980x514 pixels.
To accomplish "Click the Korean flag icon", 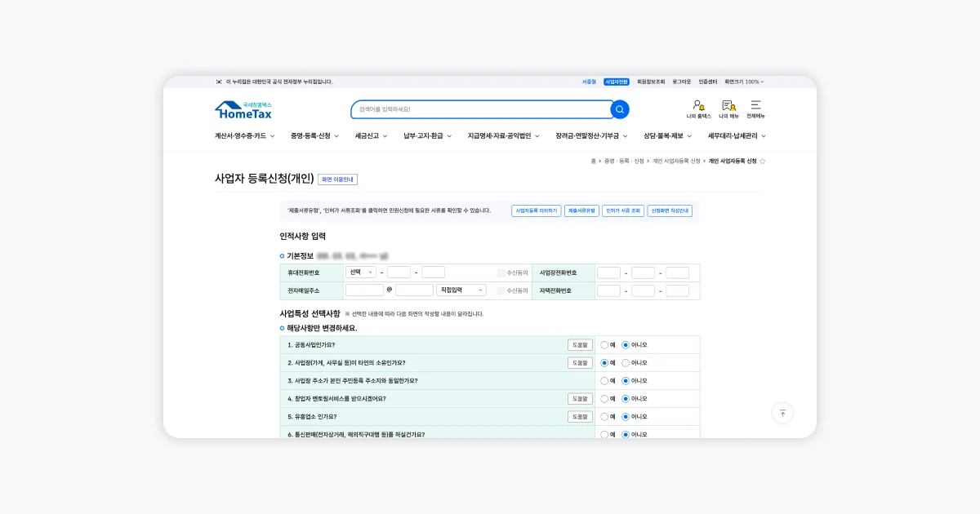I will [219, 82].
